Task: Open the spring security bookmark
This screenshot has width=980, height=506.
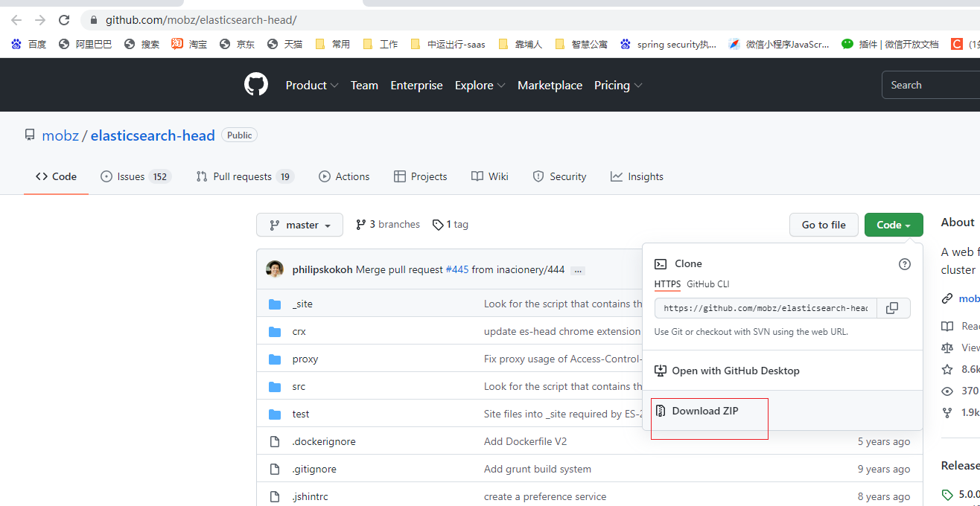Action: point(668,44)
